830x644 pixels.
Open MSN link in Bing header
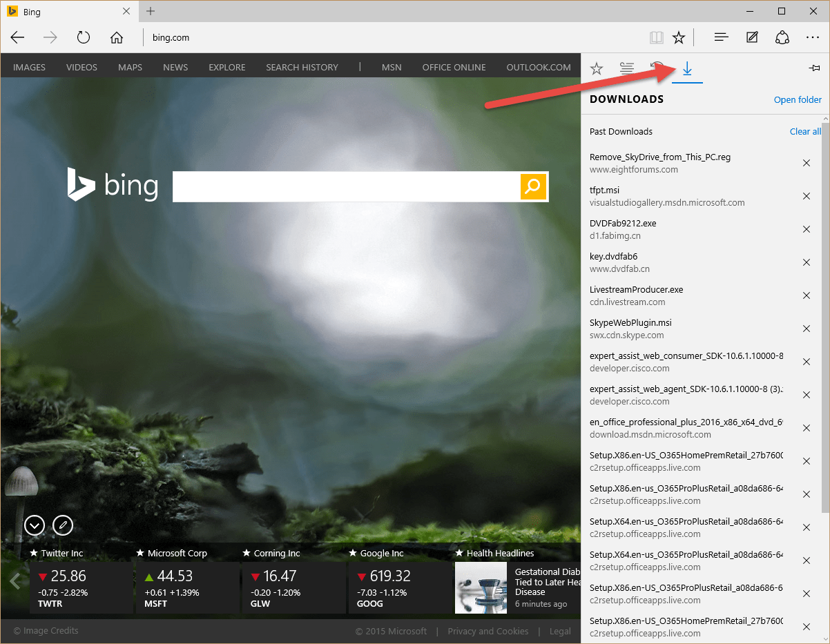coord(392,67)
